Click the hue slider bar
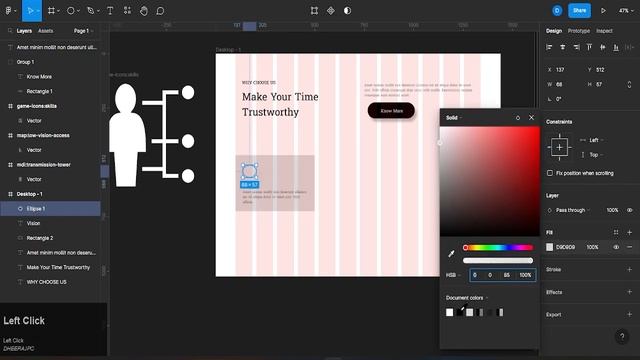Screen dimensions: 640x360 pyautogui.click(x=498, y=247)
